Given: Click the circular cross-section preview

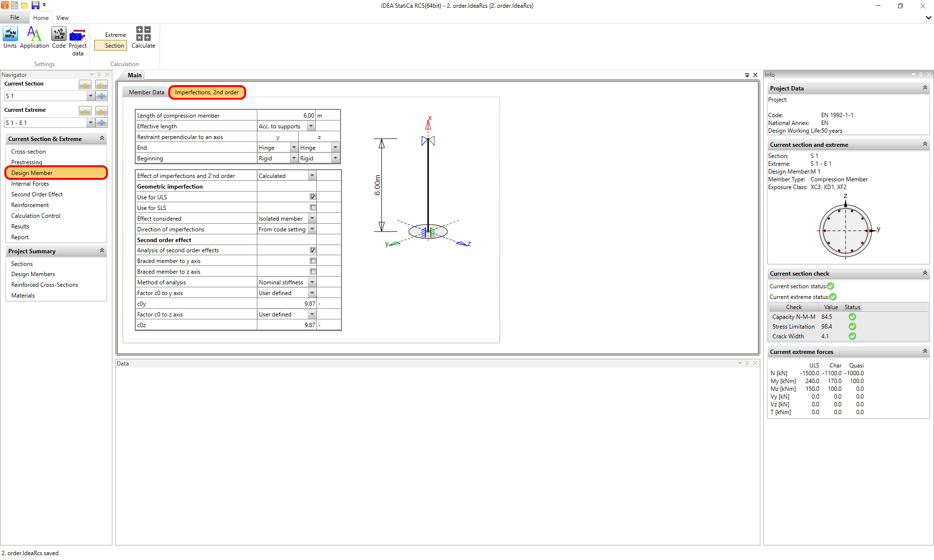Looking at the screenshot, I should coord(845,231).
